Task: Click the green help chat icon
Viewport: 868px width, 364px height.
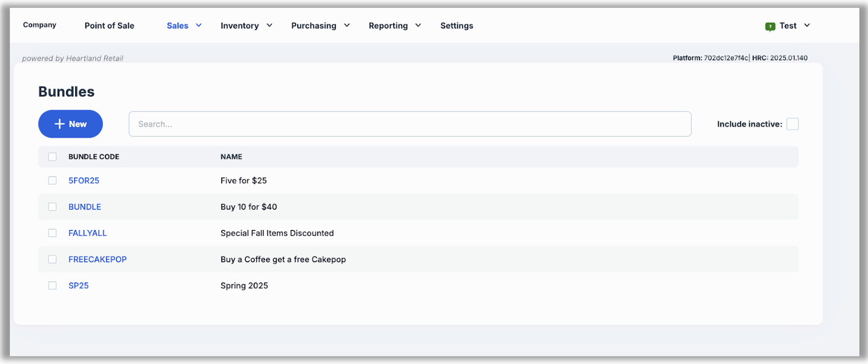Action: point(770,27)
